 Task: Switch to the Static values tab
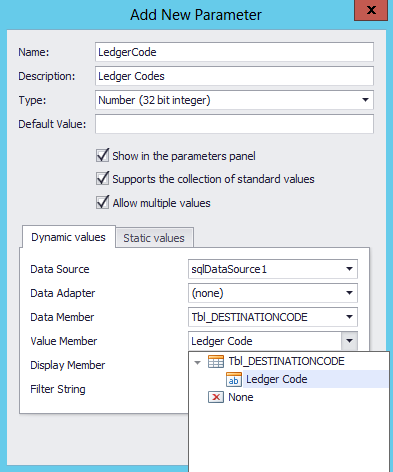(154, 238)
